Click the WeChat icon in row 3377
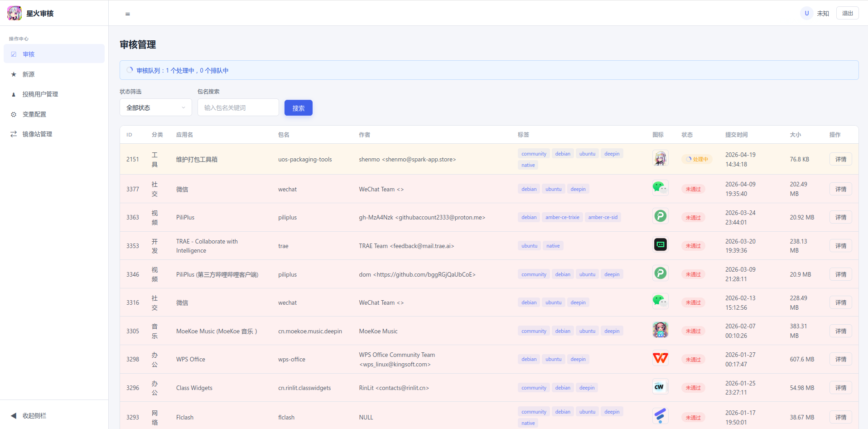This screenshot has height=429, width=868. (x=660, y=188)
